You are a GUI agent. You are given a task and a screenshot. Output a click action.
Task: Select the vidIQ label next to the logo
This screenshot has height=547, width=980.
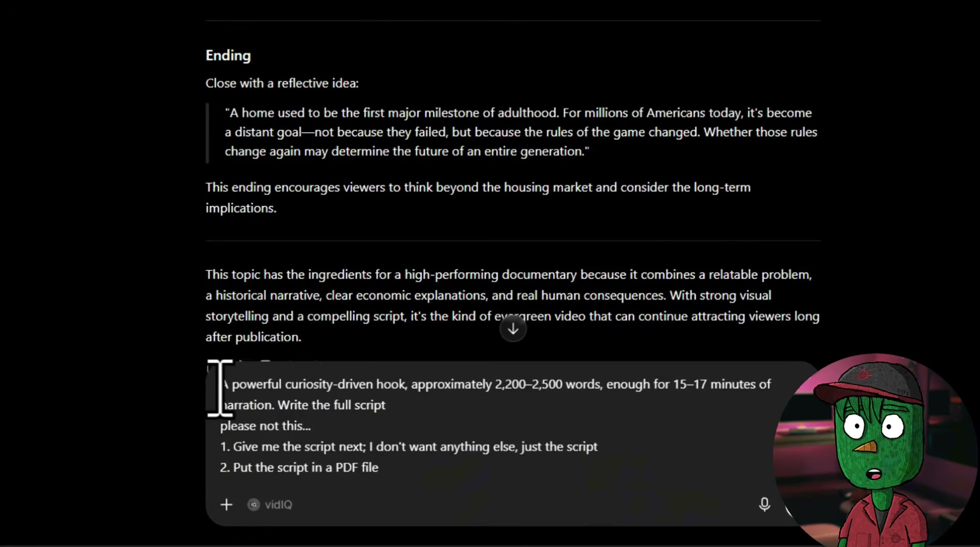(x=278, y=505)
